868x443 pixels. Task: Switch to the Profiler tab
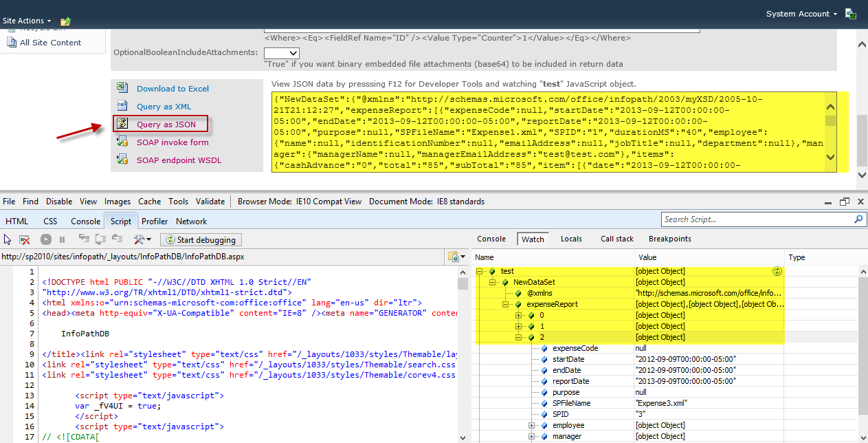(155, 221)
